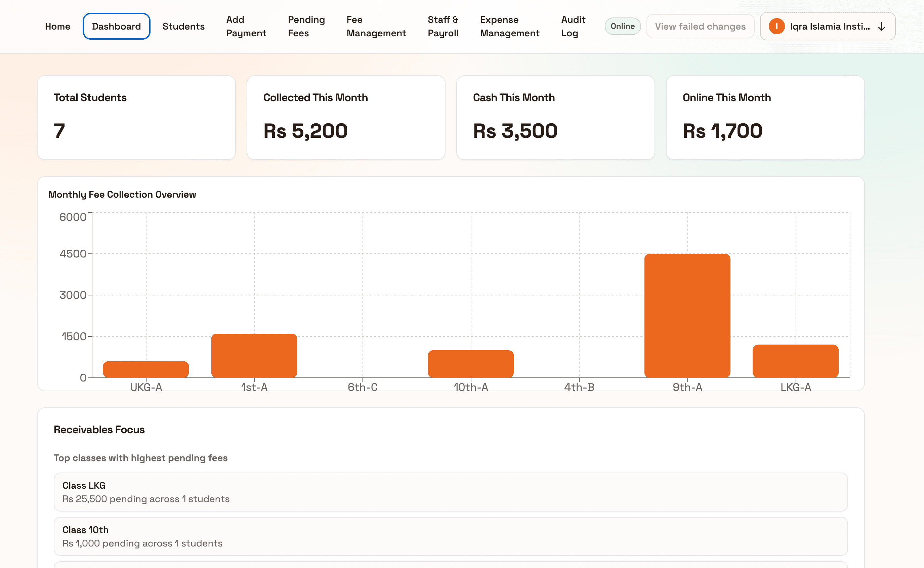
Task: Click the 1st-A bar in chart
Action: [x=254, y=355]
